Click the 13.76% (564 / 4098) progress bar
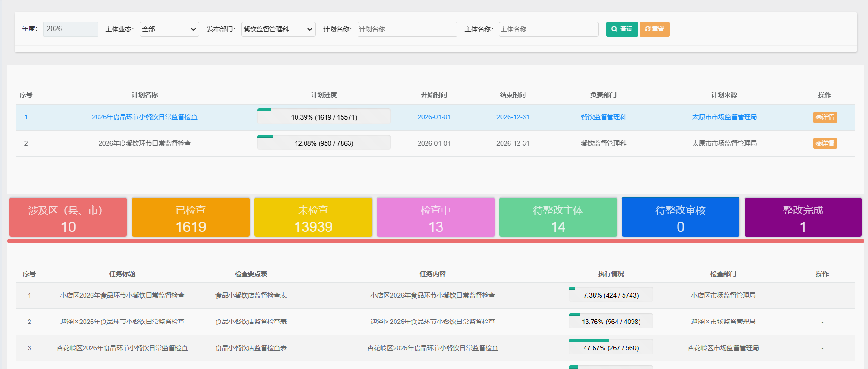 pos(611,321)
